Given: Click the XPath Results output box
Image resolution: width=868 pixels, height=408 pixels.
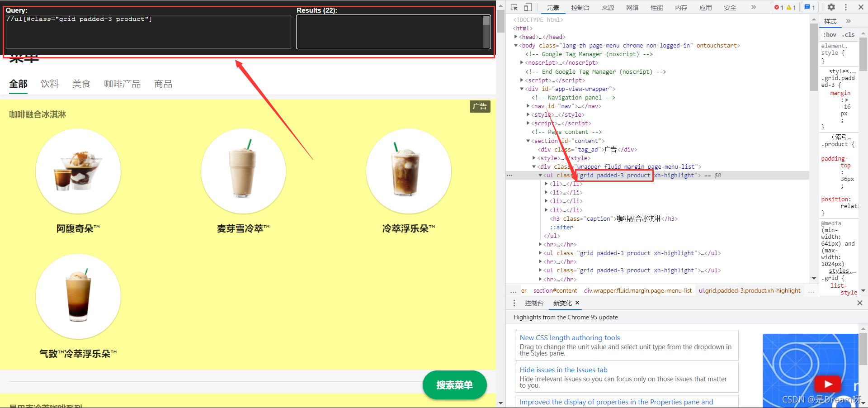Looking at the screenshot, I should pyautogui.click(x=393, y=32).
